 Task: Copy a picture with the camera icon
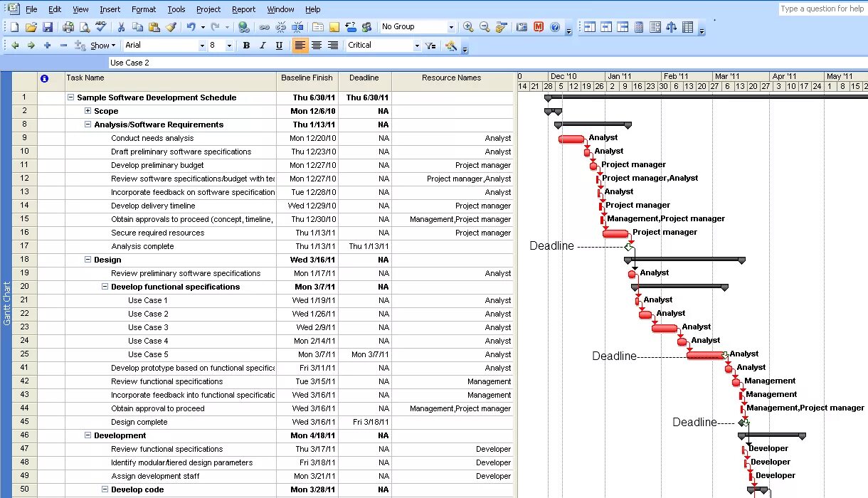522,27
